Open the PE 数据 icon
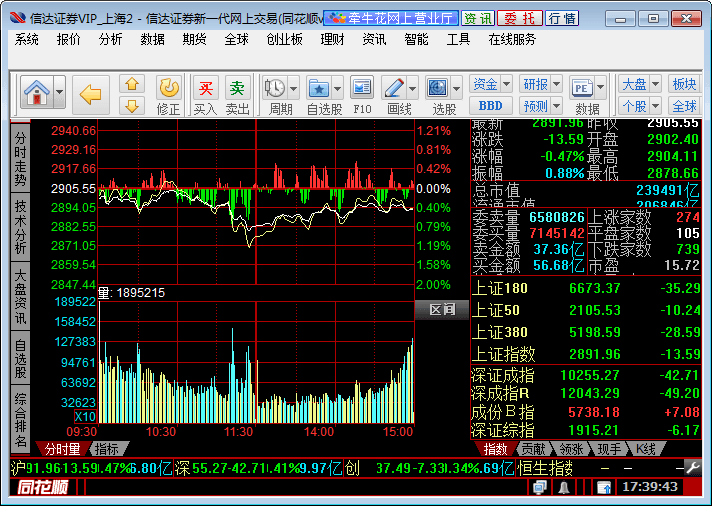Screen dimensions: 712x506 point(582,88)
